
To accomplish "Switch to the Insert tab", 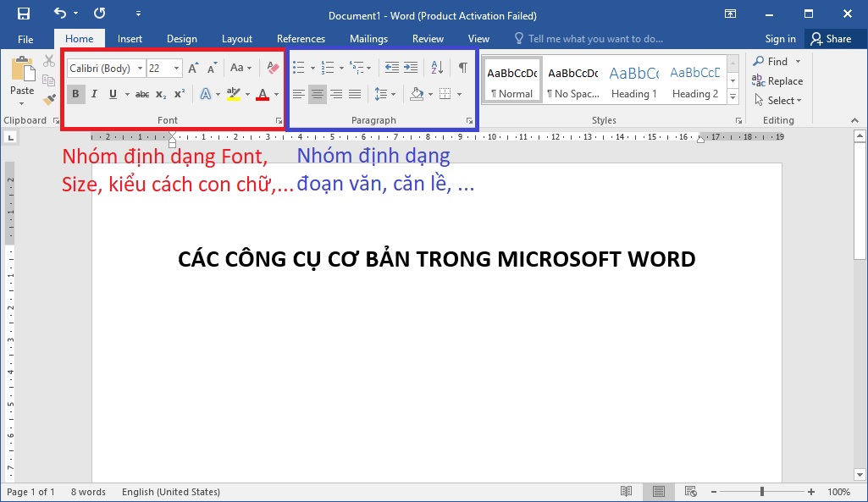I will (x=130, y=38).
